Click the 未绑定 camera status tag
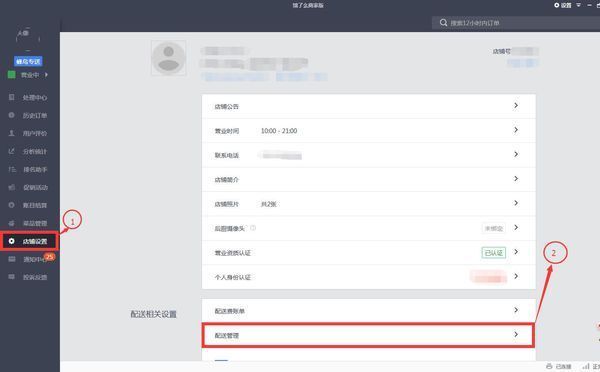The height and width of the screenshot is (372, 600). pyautogui.click(x=493, y=228)
